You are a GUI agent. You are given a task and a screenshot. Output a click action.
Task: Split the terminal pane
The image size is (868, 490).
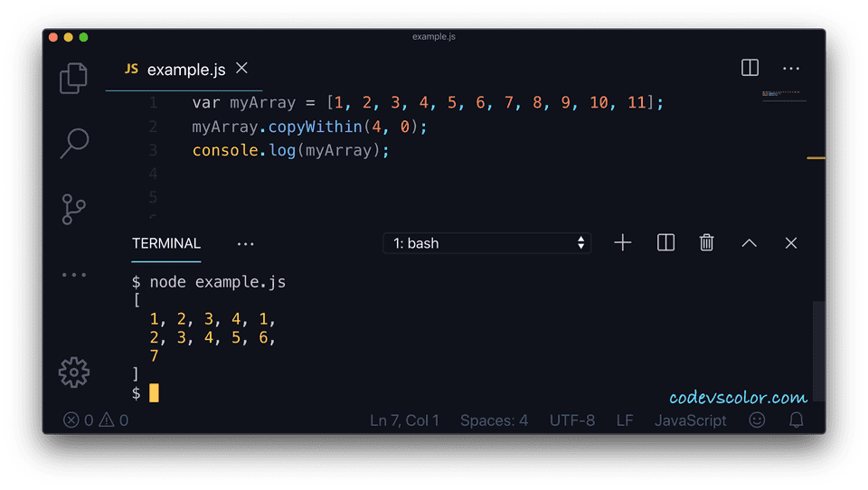point(665,242)
